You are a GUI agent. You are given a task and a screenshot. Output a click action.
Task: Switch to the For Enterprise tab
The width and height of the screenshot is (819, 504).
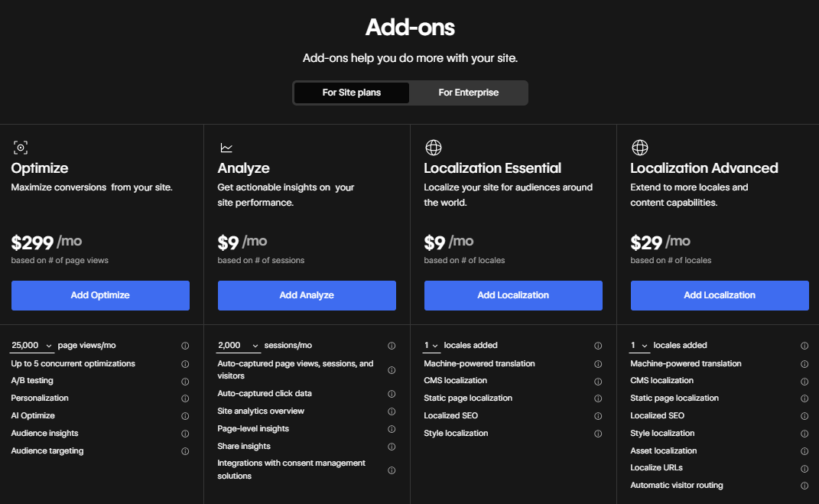[x=470, y=93]
